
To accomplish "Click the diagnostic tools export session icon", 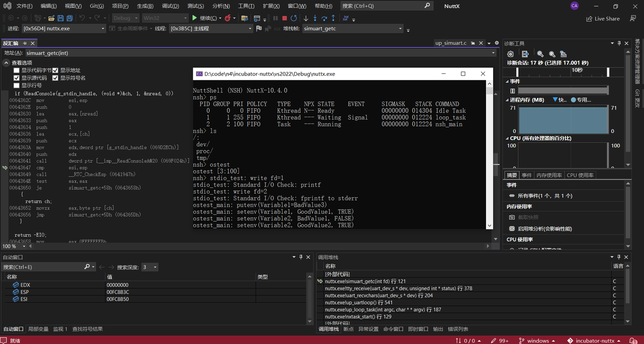I will pyautogui.click(x=525, y=54).
